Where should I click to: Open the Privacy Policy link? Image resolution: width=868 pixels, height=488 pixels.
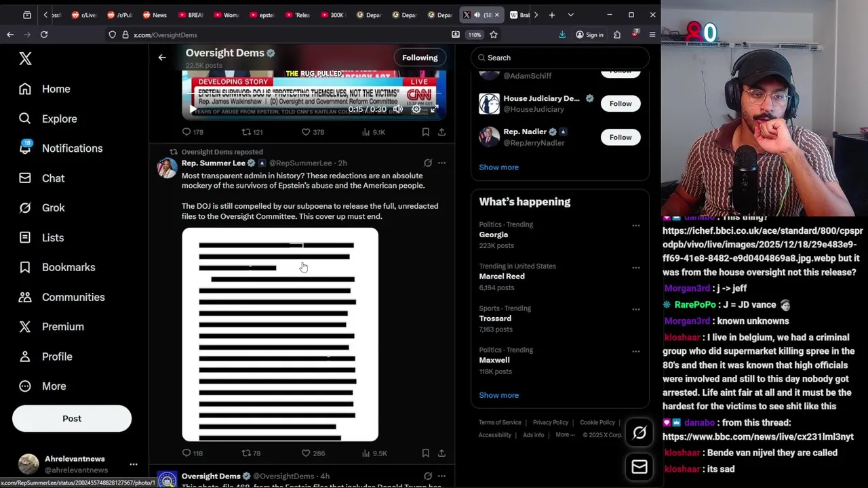pos(551,423)
